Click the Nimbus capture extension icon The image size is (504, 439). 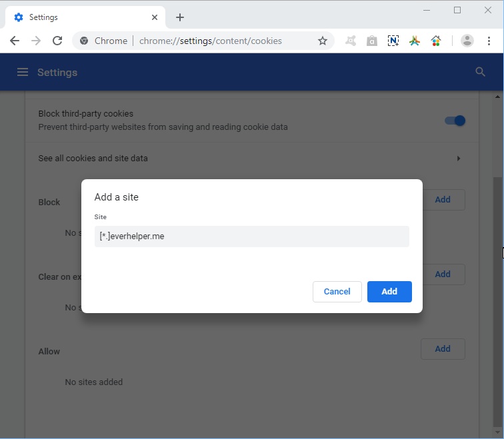[393, 41]
